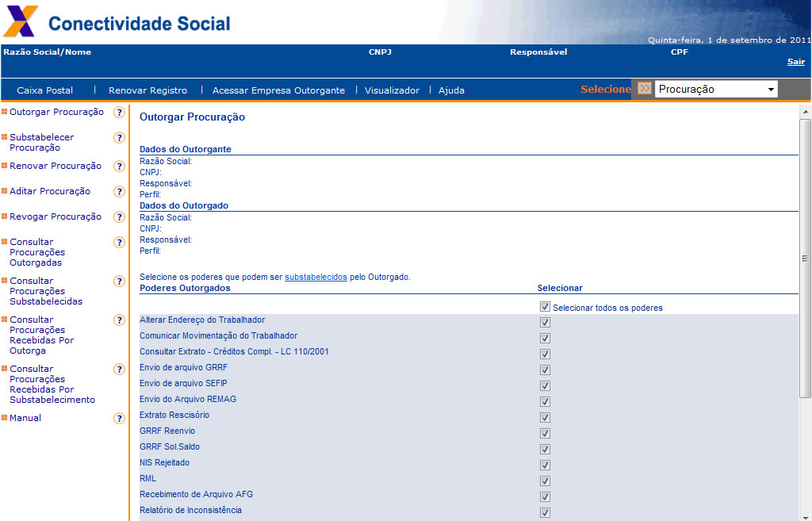Screen dimensions: 812x521
Task: Click the Sair logout link
Action: click(796, 62)
